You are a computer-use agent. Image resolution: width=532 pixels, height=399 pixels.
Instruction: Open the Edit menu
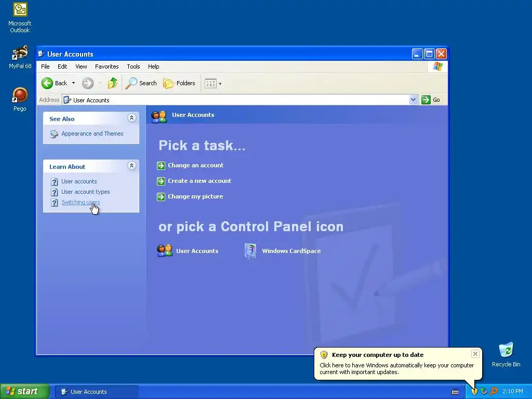(62, 66)
